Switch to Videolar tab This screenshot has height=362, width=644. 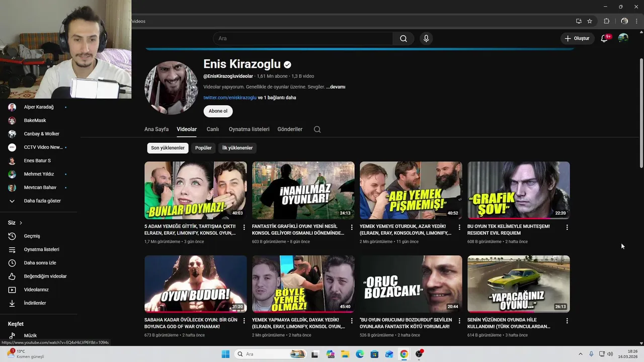click(x=187, y=129)
